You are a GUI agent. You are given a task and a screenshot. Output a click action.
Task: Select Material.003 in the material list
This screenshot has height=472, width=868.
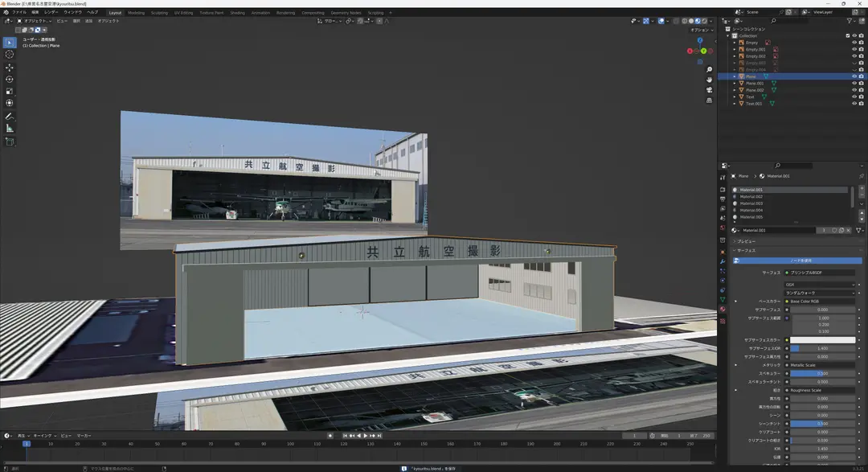[791, 203]
